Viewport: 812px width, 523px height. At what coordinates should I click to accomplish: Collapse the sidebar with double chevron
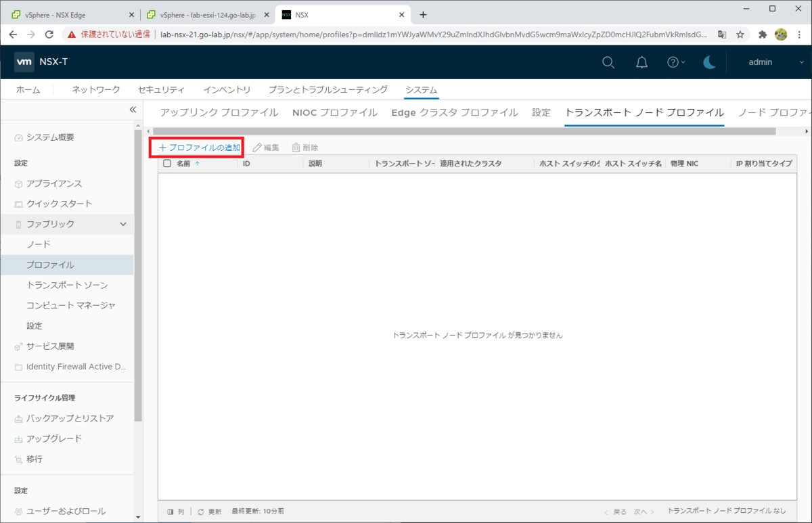point(133,110)
